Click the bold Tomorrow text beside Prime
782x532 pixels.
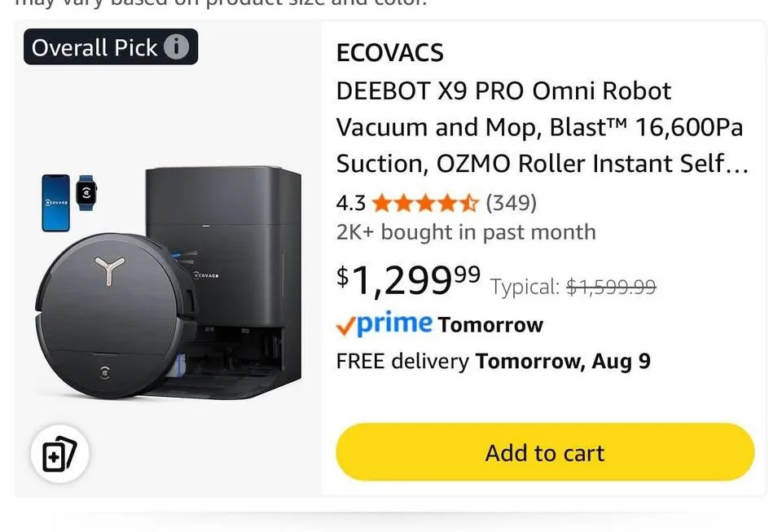pyautogui.click(x=490, y=325)
